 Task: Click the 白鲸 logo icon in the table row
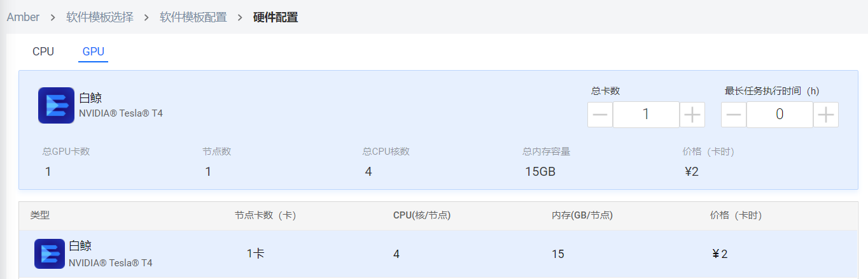pos(50,254)
